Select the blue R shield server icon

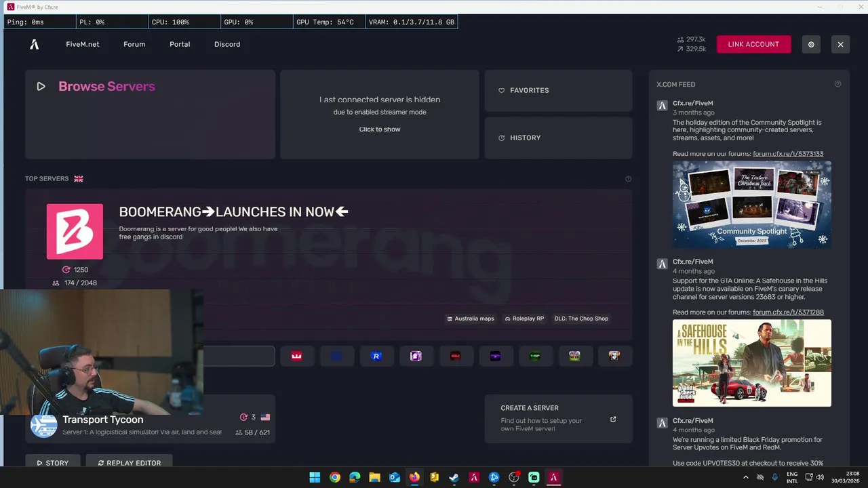point(376,356)
